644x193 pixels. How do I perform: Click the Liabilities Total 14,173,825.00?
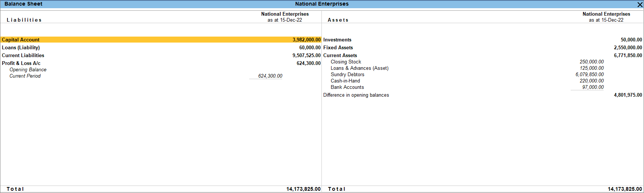[303, 189]
